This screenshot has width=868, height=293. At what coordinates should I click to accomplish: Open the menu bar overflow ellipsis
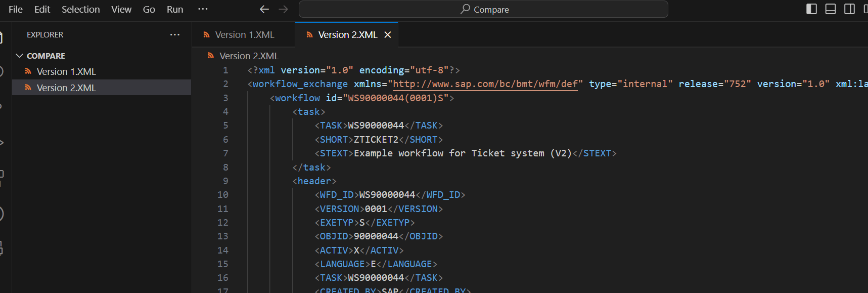pyautogui.click(x=203, y=9)
